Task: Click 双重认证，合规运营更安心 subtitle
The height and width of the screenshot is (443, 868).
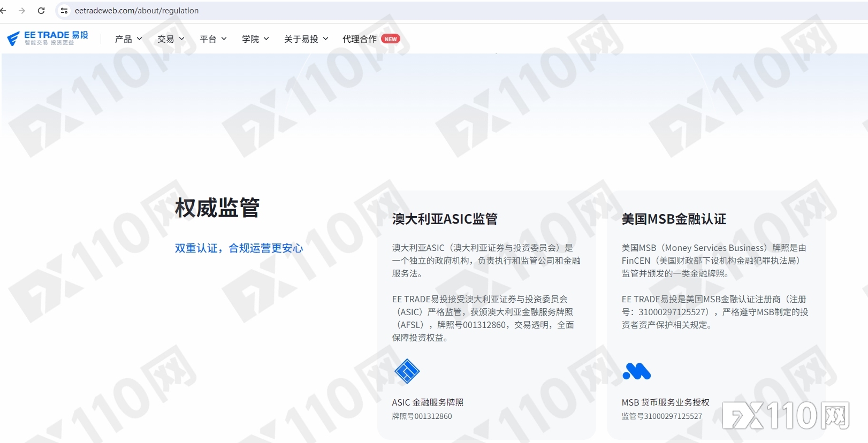Action: pos(239,248)
